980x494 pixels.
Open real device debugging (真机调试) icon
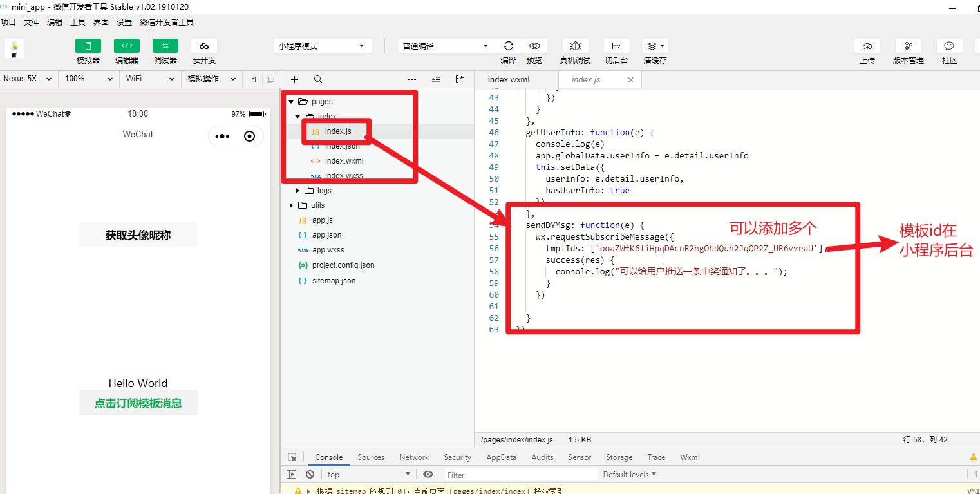[x=575, y=46]
